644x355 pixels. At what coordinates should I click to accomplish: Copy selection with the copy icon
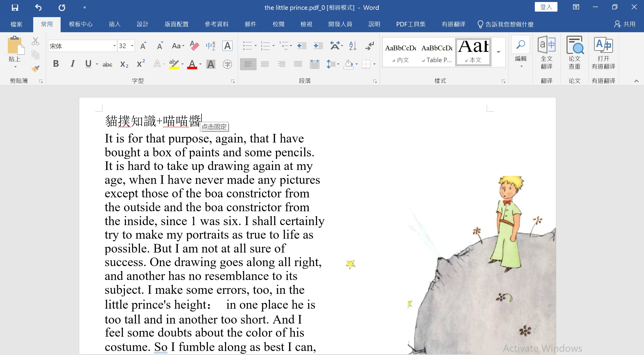(x=35, y=55)
